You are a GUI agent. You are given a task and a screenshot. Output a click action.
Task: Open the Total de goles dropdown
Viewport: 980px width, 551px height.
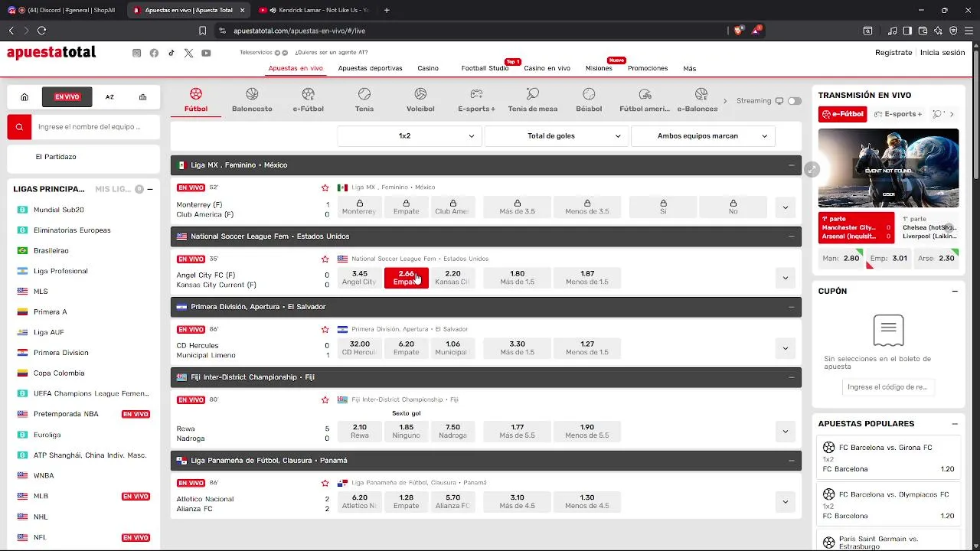click(x=556, y=136)
